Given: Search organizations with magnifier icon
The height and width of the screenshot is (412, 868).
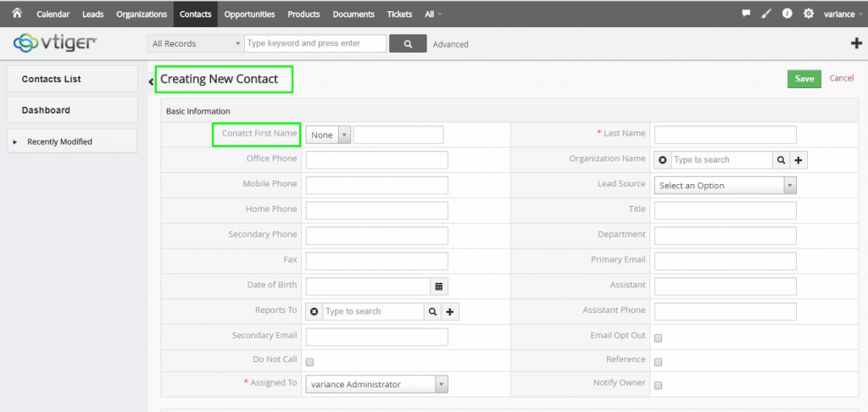Looking at the screenshot, I should click(x=781, y=160).
